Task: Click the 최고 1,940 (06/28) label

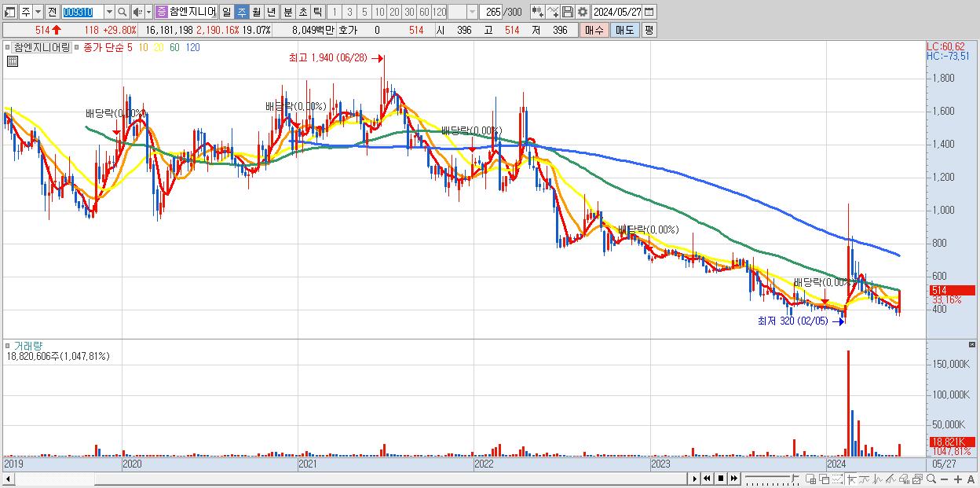Action: [330, 58]
